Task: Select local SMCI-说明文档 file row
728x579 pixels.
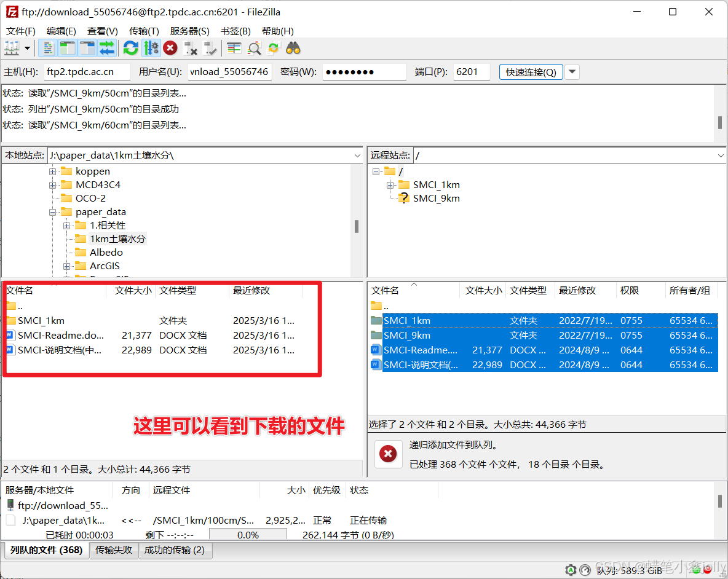Action: coord(153,350)
